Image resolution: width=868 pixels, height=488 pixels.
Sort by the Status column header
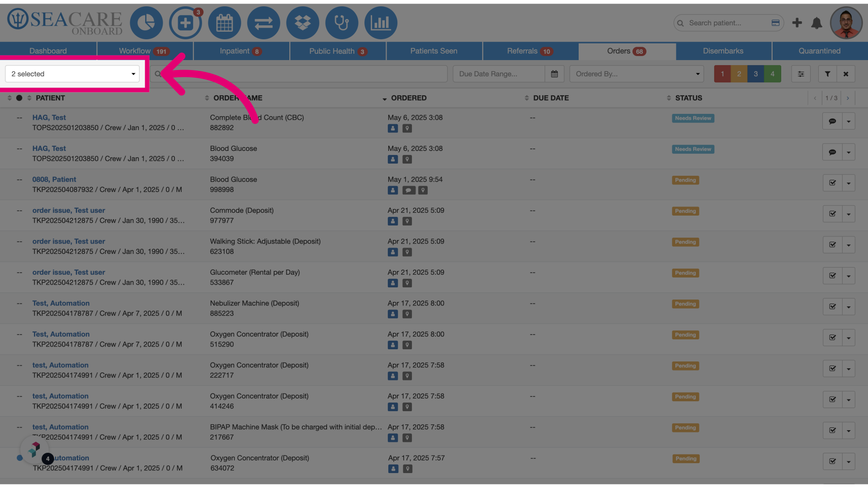689,98
